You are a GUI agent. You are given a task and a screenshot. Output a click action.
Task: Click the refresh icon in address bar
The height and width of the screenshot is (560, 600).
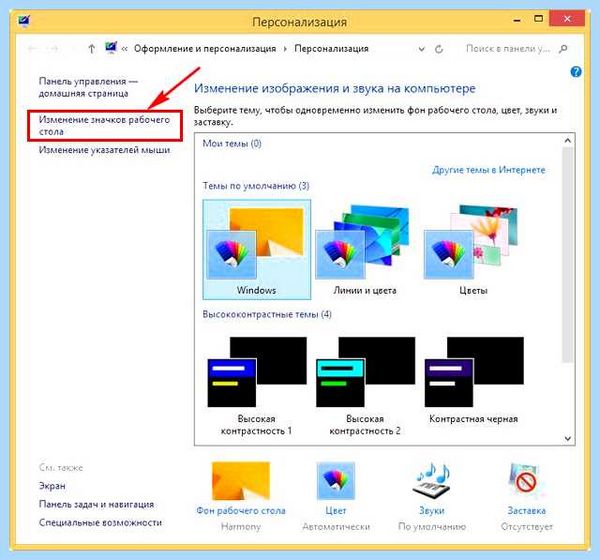point(439,49)
